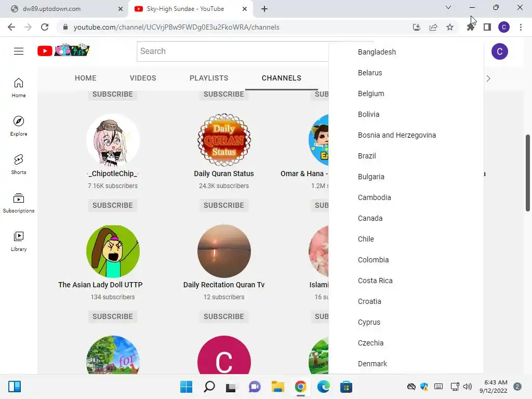Image resolution: width=532 pixels, height=399 pixels.
Task: Open the tab search dropdown chevron
Action: point(448,7)
